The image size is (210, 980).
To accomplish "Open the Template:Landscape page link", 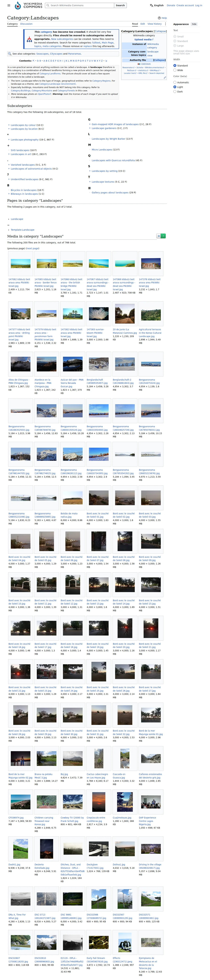I will pyautogui.click(x=22, y=230).
